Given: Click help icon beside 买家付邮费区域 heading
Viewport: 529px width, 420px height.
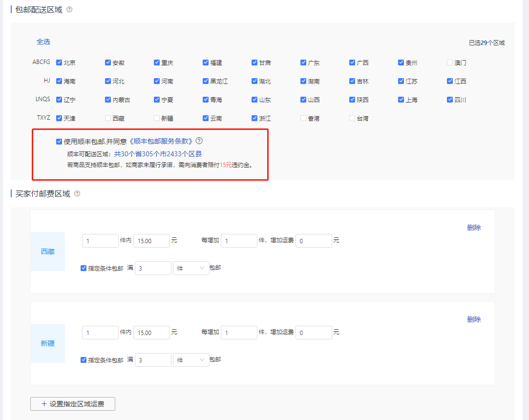Looking at the screenshot, I should [77, 194].
